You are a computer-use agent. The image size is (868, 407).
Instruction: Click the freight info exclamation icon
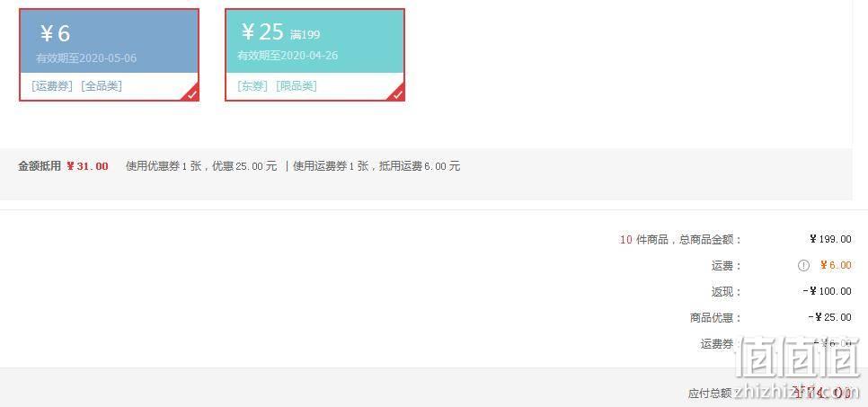tap(804, 266)
